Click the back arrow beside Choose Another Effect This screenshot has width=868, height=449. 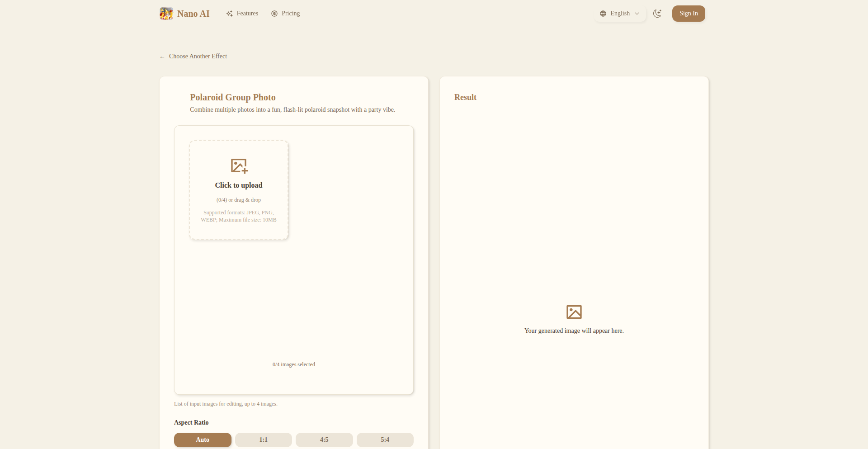point(162,57)
